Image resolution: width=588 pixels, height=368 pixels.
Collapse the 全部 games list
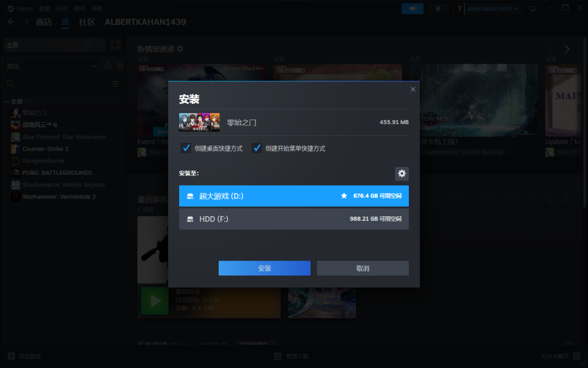pos(6,101)
